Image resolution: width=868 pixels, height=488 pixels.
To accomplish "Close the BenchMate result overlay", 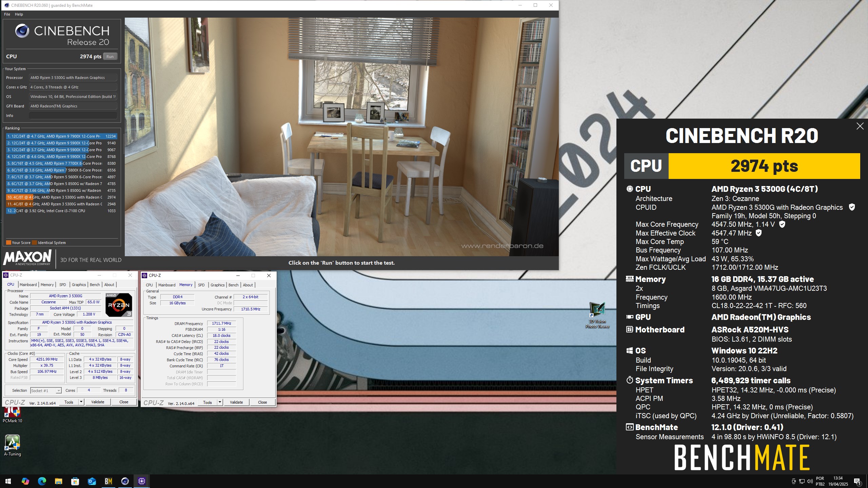I will (x=860, y=126).
